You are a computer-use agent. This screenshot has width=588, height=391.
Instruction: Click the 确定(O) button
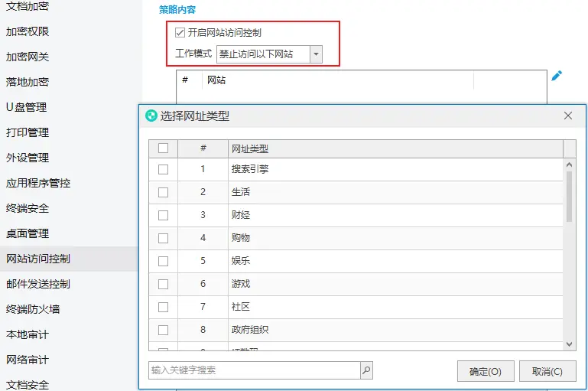tap(486, 371)
